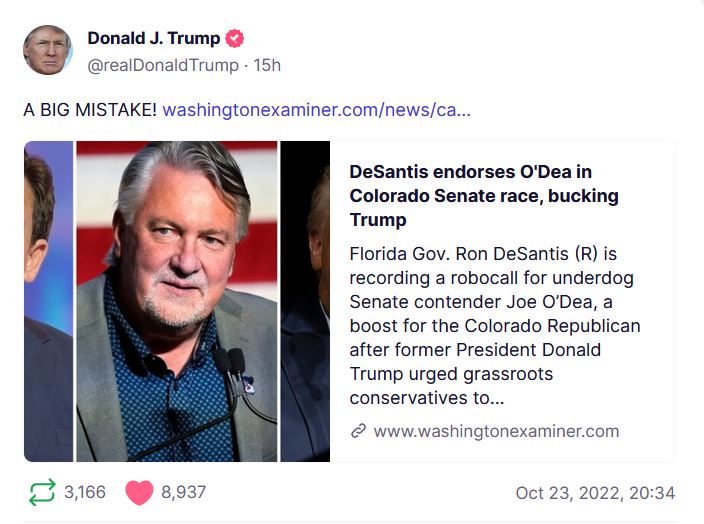
Task: Click the 15h post timestamp
Action: click(267, 65)
